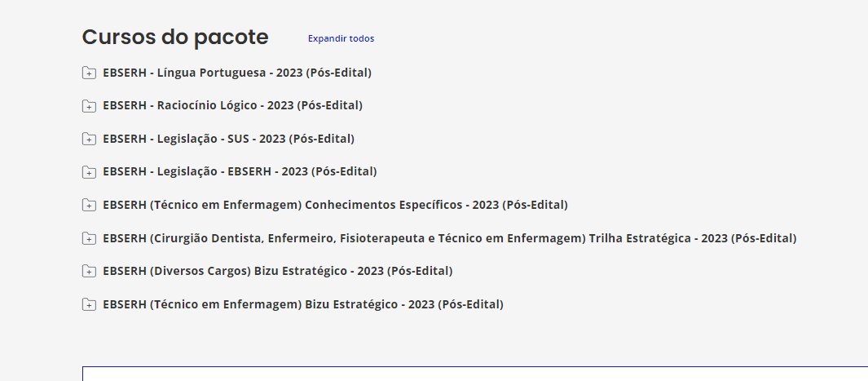Open the Trilha Estratégica course title
Viewport: 868px width, 381px height.
click(449, 238)
